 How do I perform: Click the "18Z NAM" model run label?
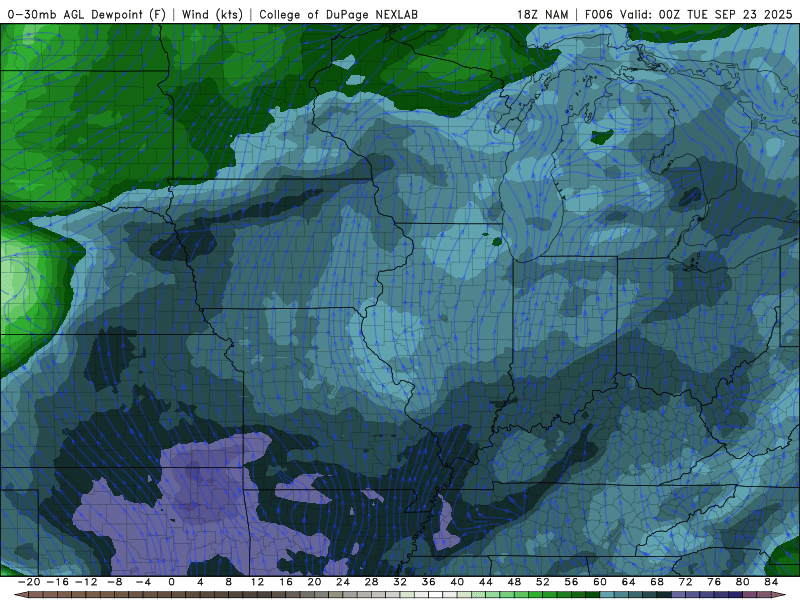(x=542, y=14)
